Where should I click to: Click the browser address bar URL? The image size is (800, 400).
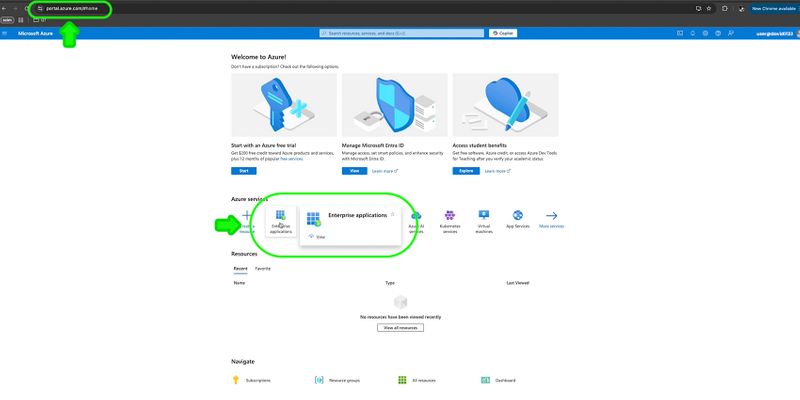[71, 9]
